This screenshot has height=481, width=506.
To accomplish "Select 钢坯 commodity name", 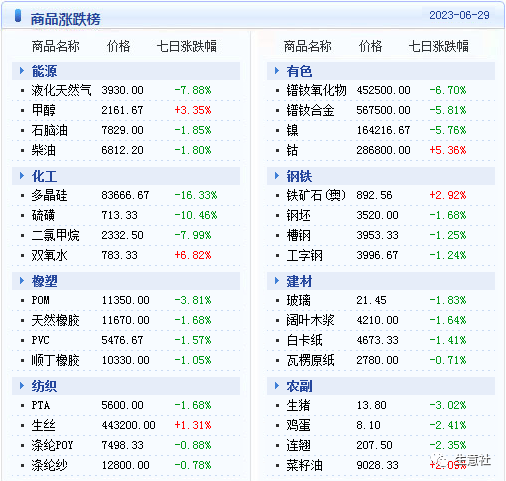I will [x=298, y=215].
